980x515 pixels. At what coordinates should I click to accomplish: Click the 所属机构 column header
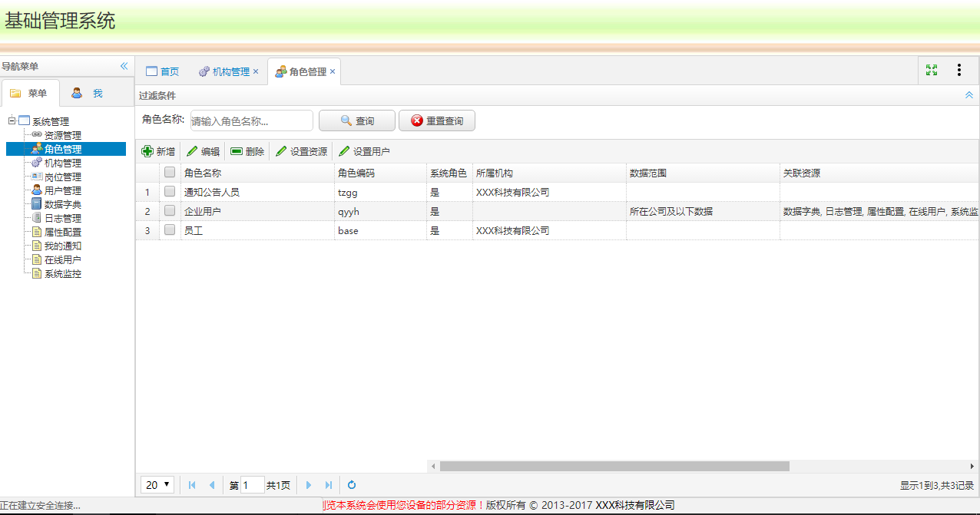coord(549,173)
